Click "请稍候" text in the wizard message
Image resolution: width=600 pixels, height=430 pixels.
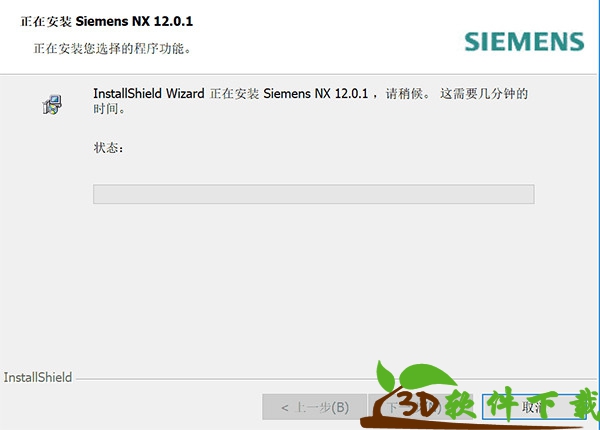tap(404, 94)
